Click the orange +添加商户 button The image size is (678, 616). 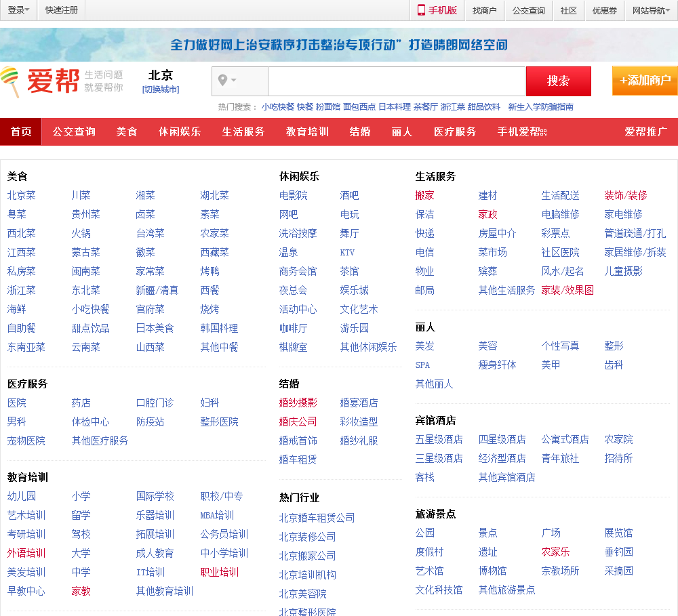(x=645, y=81)
